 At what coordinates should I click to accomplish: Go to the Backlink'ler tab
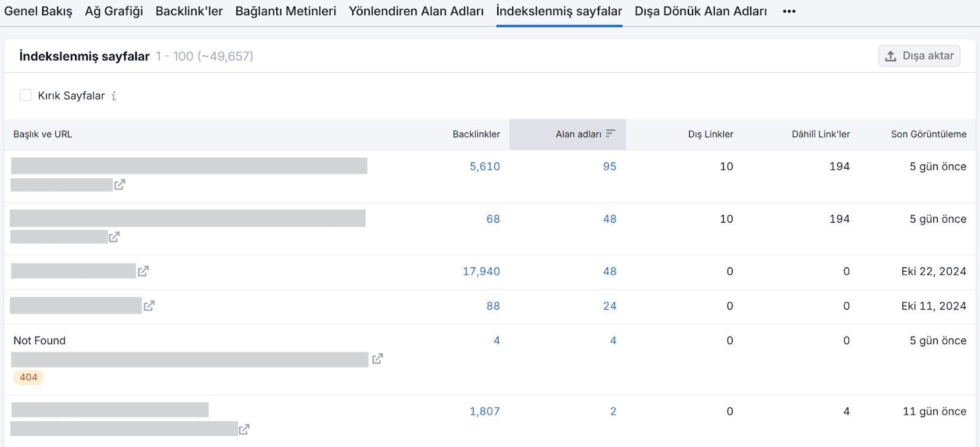point(189,12)
